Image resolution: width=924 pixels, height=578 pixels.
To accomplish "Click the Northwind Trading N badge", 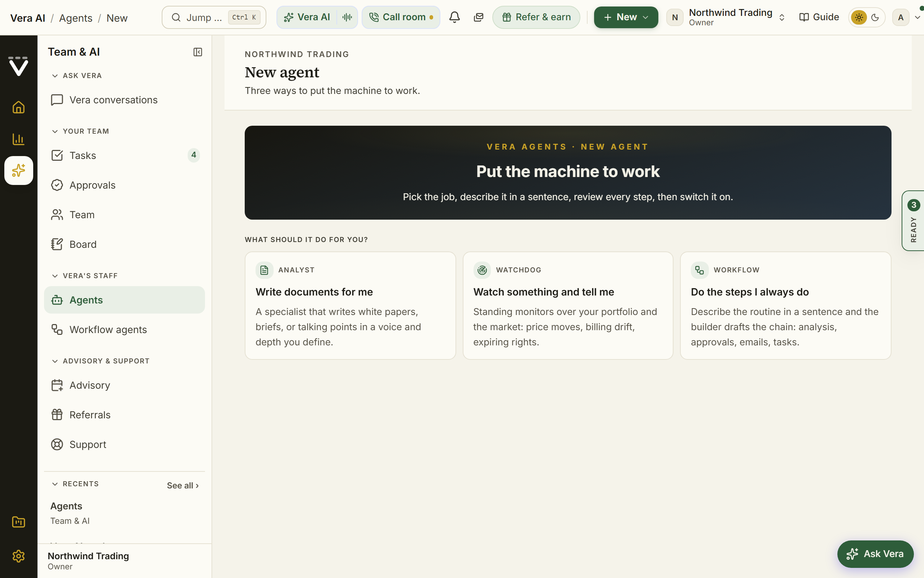I will 675,17.
